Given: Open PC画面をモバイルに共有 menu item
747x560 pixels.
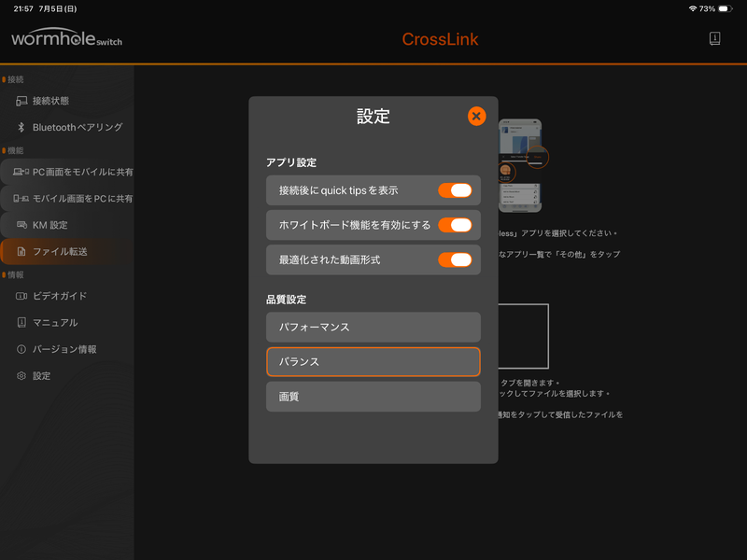Looking at the screenshot, I should pyautogui.click(x=66, y=172).
